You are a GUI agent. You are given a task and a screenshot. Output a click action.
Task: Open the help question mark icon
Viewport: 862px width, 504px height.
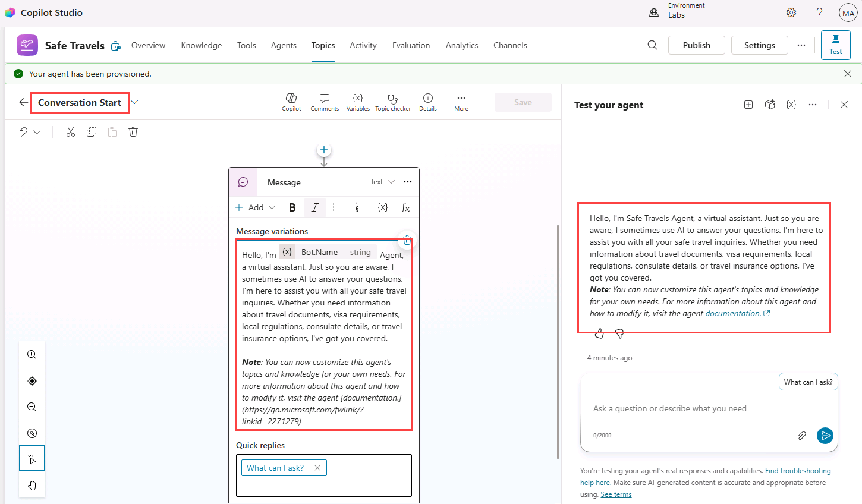click(820, 12)
